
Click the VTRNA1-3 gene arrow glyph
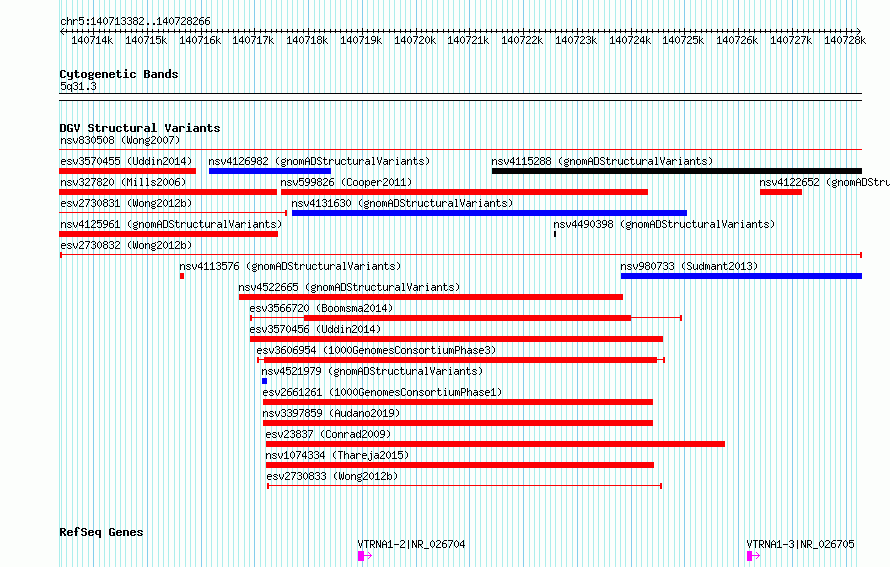tap(753, 556)
